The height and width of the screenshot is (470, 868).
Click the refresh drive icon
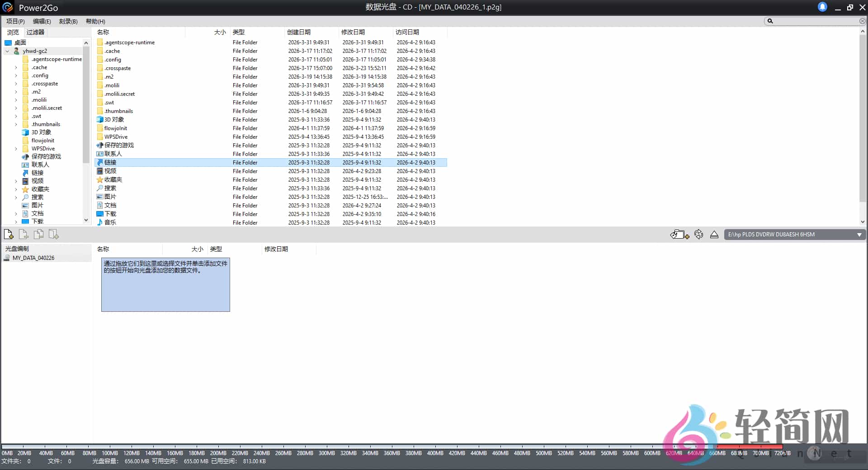click(x=698, y=234)
